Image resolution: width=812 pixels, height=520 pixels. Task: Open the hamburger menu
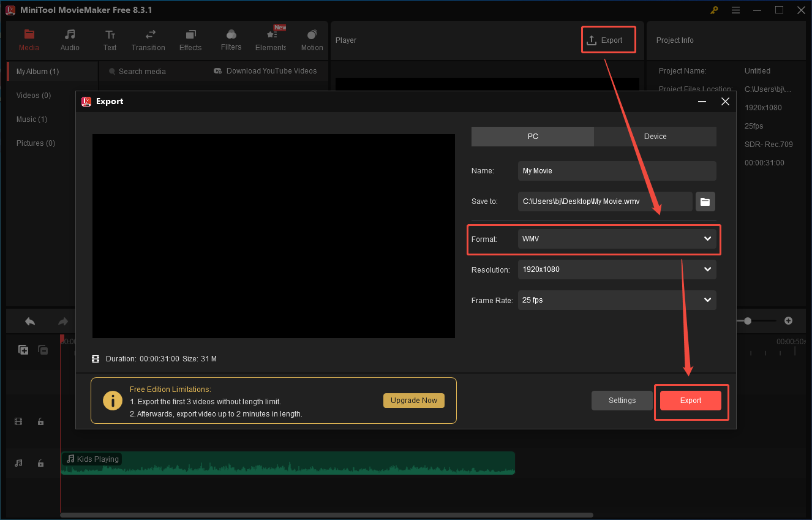[735, 10]
